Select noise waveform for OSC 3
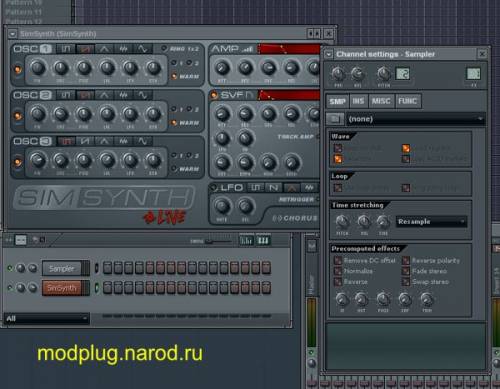500x389 pixels. (123, 141)
